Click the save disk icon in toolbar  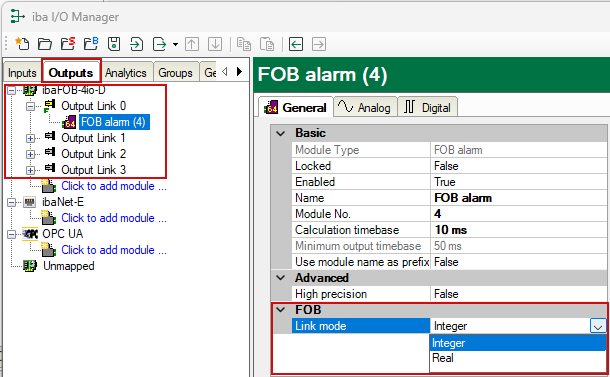point(114,44)
